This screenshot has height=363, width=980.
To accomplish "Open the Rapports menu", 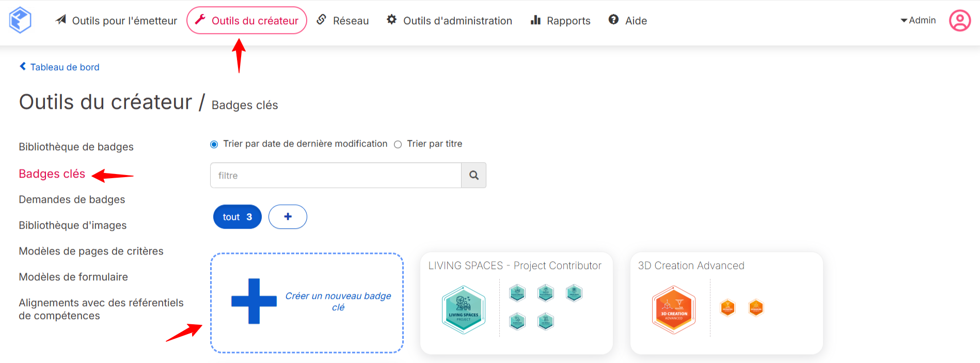I will 561,21.
